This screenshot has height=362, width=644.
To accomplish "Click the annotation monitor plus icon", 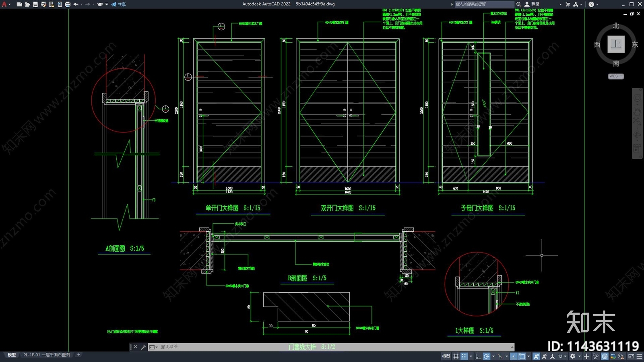I will pos(586,356).
